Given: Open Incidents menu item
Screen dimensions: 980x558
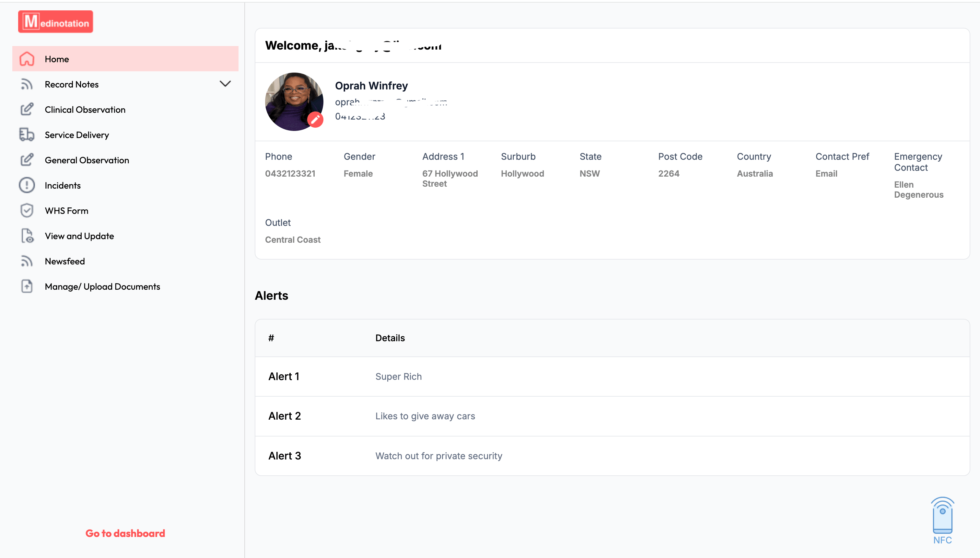Looking at the screenshot, I should pyautogui.click(x=125, y=185).
